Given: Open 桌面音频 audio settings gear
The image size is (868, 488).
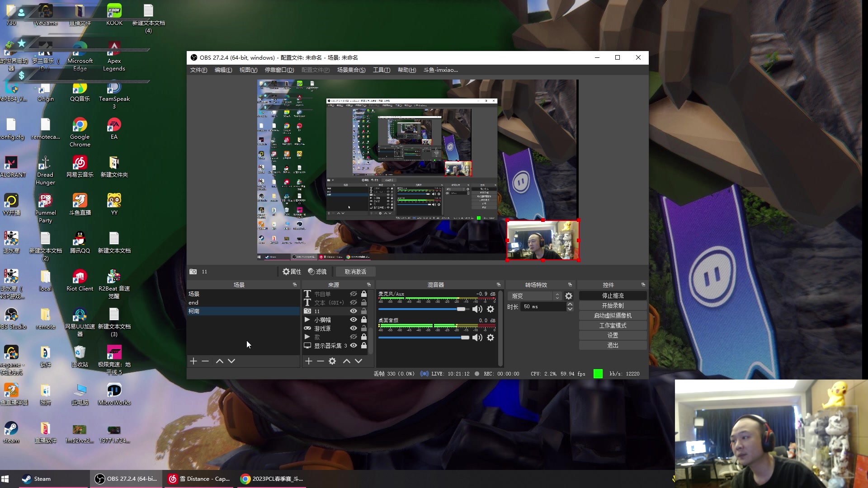Looking at the screenshot, I should tap(491, 338).
